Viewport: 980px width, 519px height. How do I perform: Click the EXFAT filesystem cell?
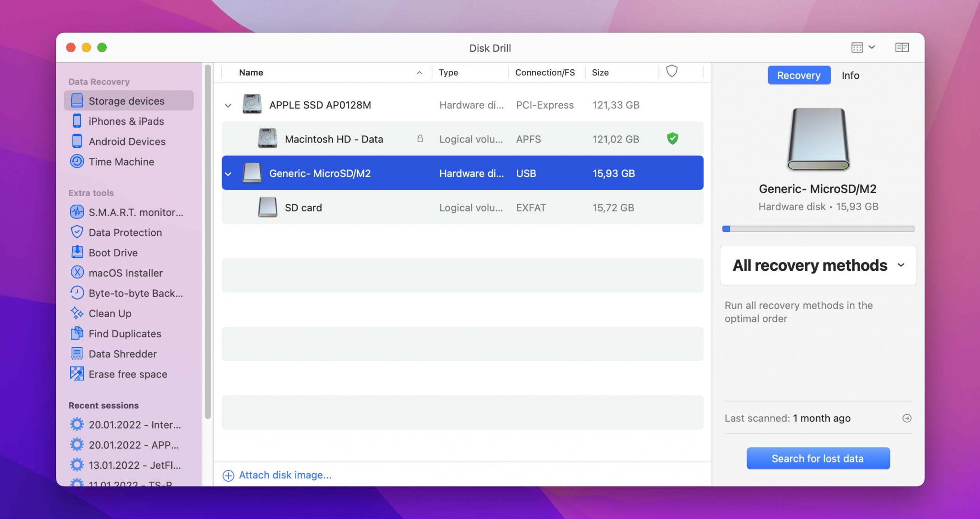tap(531, 208)
